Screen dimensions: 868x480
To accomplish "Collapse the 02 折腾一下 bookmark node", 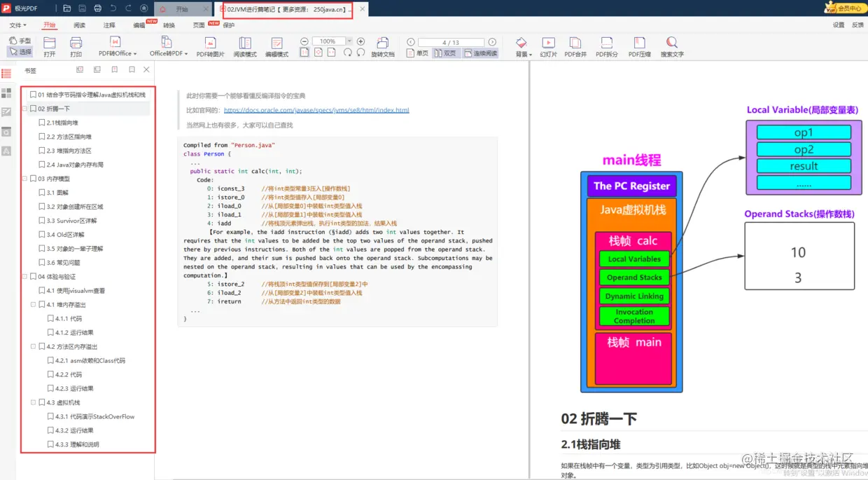I will tap(24, 109).
